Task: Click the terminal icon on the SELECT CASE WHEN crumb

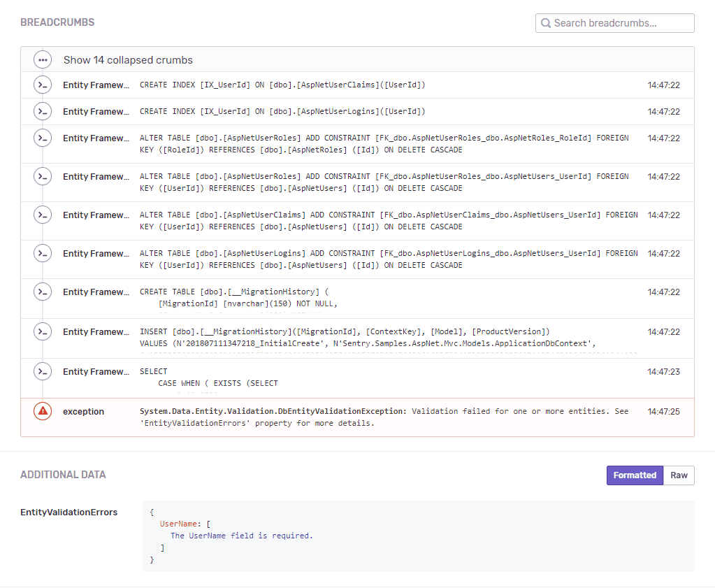Action: [43, 371]
